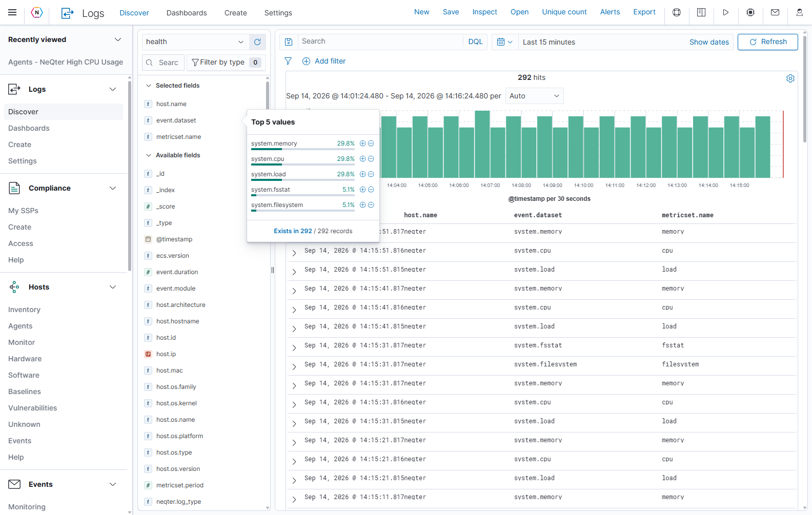Filter for the system.memory value

362,143
